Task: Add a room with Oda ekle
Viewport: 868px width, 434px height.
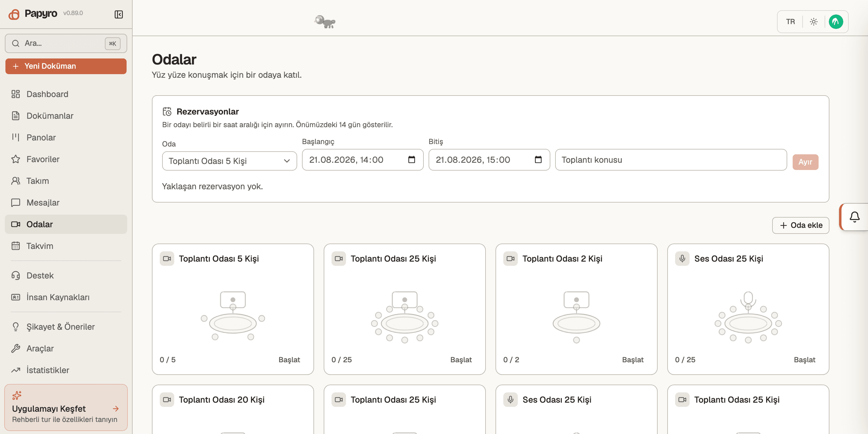Action: click(800, 225)
